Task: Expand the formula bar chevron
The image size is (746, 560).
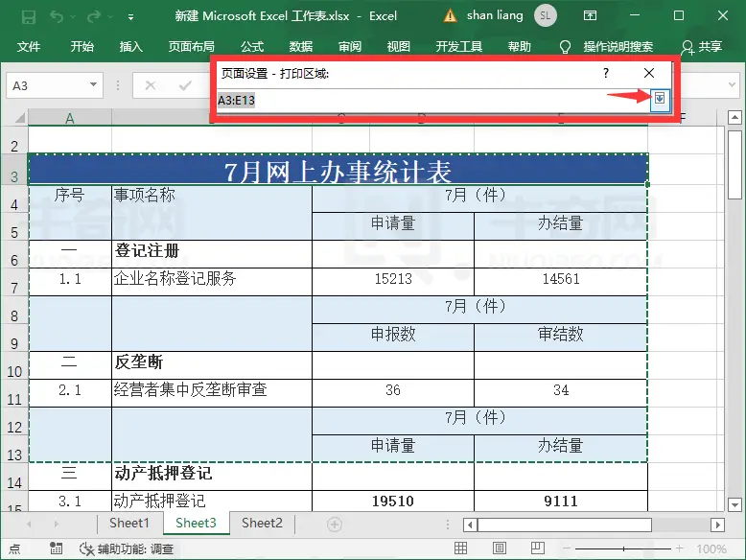Action: [733, 85]
